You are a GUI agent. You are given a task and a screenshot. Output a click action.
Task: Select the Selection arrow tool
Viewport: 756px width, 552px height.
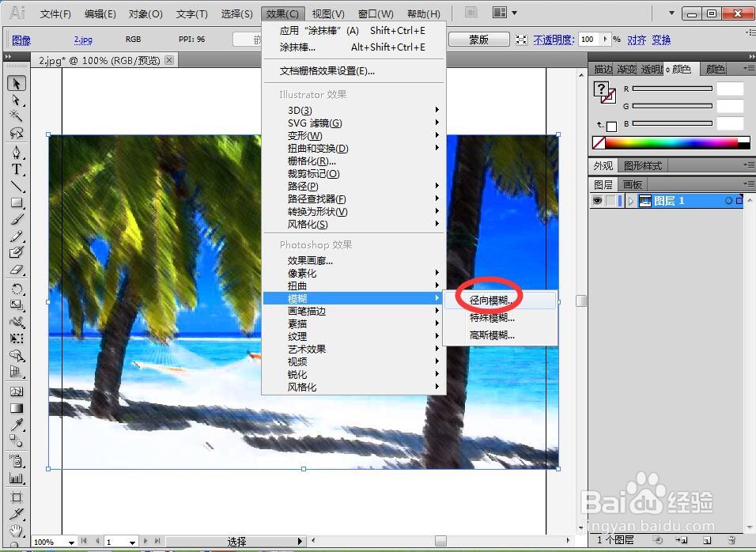pyautogui.click(x=16, y=83)
